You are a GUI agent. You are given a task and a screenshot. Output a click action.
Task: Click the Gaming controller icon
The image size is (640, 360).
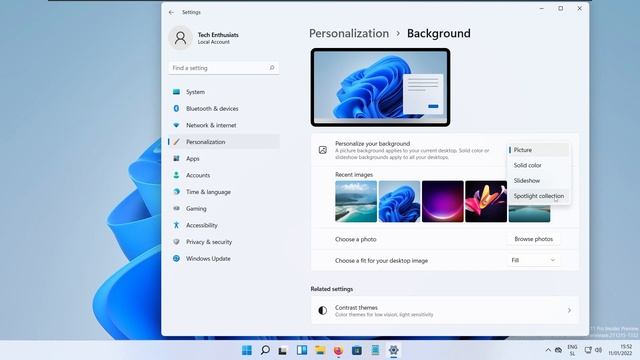[x=176, y=209]
